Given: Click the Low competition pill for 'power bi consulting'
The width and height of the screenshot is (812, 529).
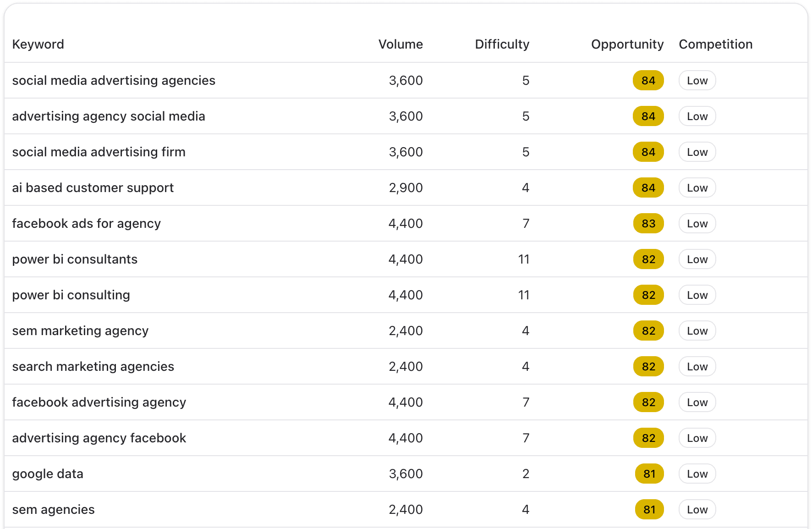Looking at the screenshot, I should pos(697,295).
